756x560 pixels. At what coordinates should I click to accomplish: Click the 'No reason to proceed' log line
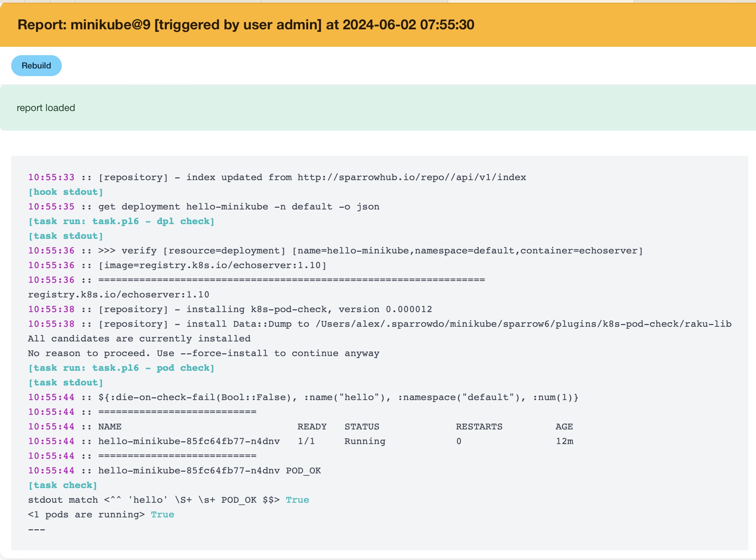click(x=203, y=353)
